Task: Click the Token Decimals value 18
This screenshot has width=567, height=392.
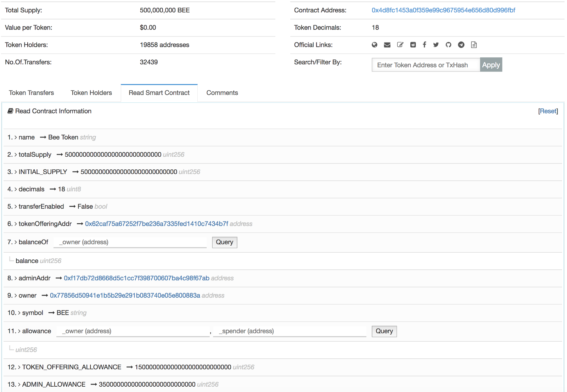Action: pos(376,28)
